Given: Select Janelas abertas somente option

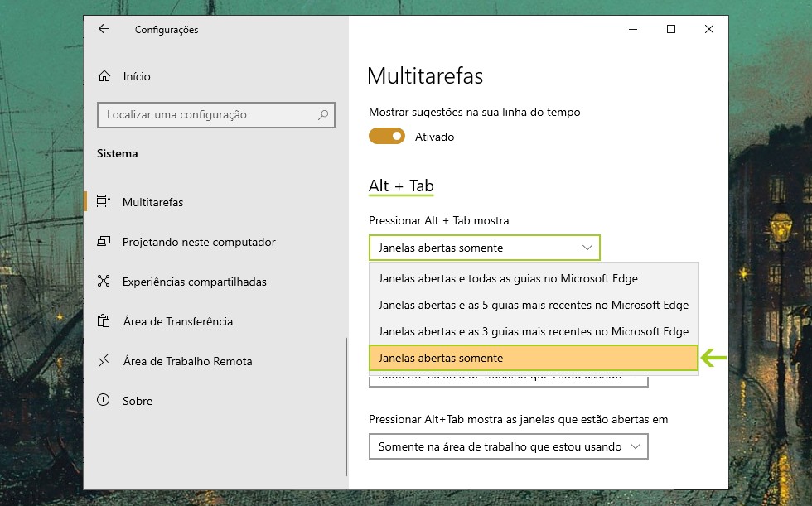Looking at the screenshot, I should 533,358.
